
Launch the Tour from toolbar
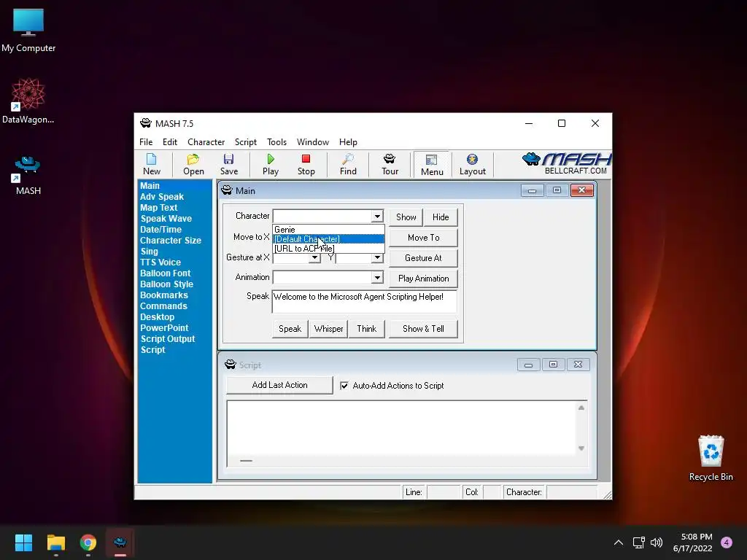(x=390, y=165)
